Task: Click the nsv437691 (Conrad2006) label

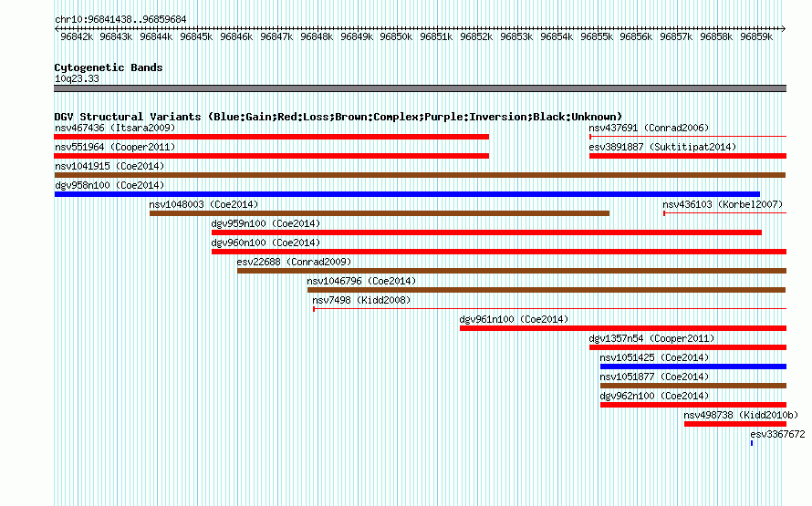Action: click(x=649, y=128)
